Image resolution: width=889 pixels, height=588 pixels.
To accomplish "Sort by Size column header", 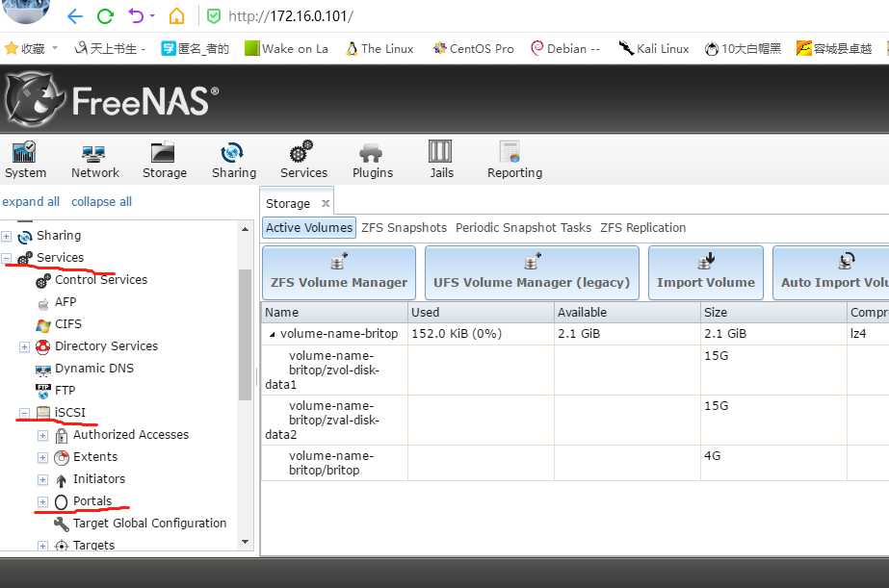I will [773, 312].
